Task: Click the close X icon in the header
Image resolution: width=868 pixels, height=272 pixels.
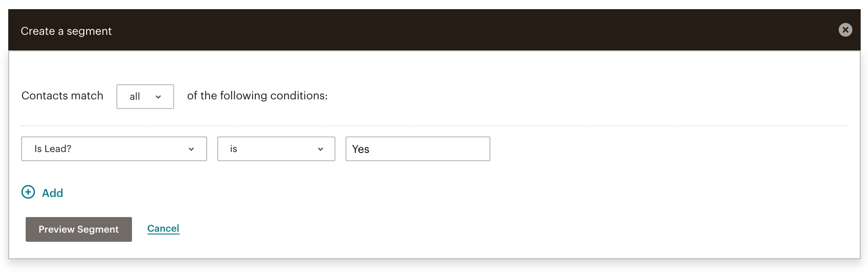Action: point(846,30)
